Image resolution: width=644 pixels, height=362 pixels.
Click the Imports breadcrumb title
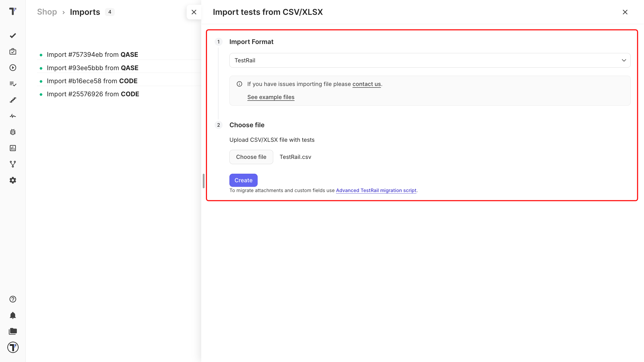click(x=85, y=12)
